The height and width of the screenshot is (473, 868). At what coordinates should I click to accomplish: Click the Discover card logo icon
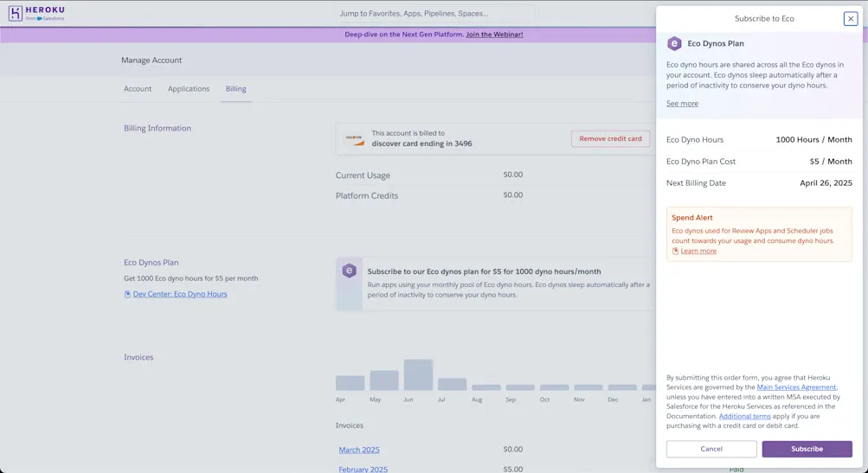(x=354, y=138)
